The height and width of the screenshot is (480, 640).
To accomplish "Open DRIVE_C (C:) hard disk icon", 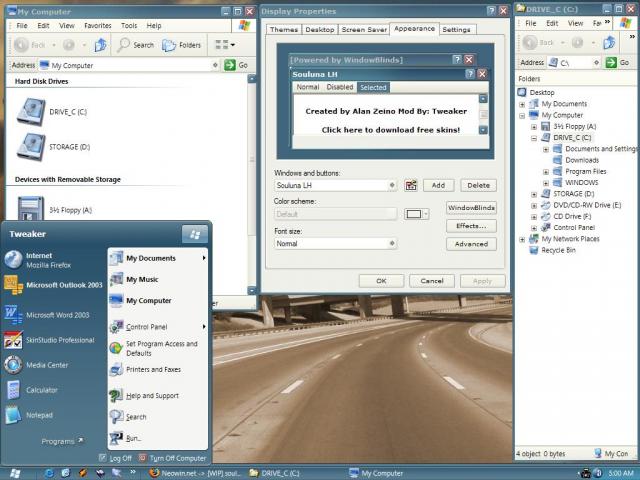I will click(31, 111).
